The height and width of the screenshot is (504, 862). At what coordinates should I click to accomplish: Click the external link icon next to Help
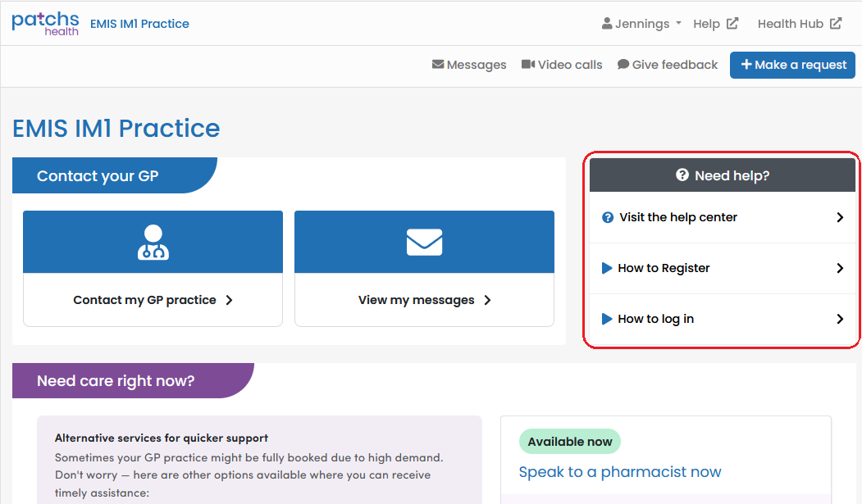tap(732, 23)
